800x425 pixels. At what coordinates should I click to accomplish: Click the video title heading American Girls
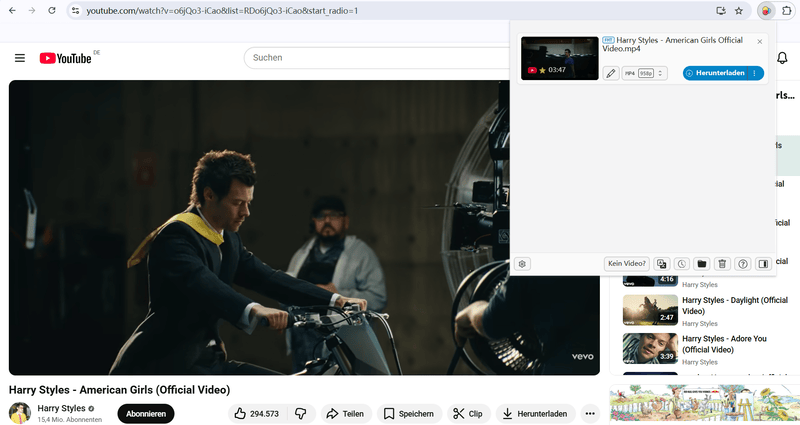(119, 390)
